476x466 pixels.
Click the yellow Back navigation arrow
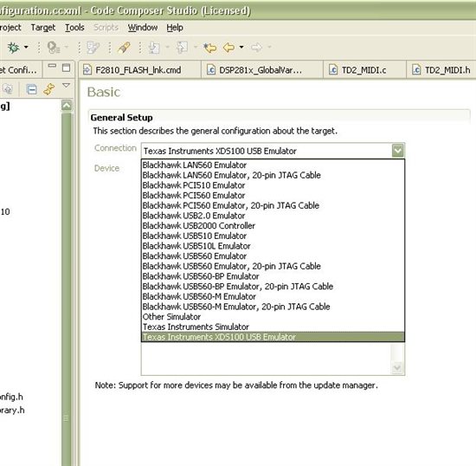[x=228, y=48]
